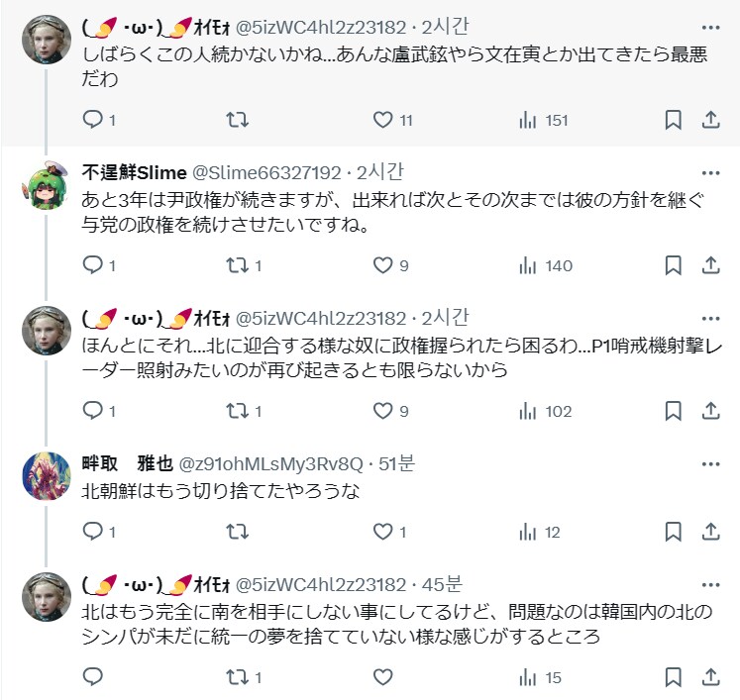Reply to the first tweet about 盧武鉉
The width and height of the screenshot is (740, 700).
pos(92,120)
